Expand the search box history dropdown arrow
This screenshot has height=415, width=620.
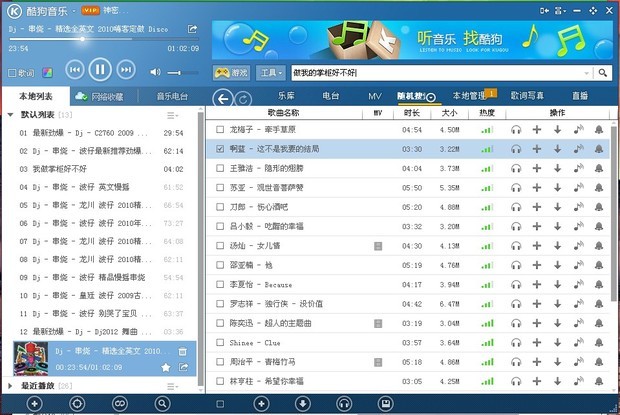(586, 73)
